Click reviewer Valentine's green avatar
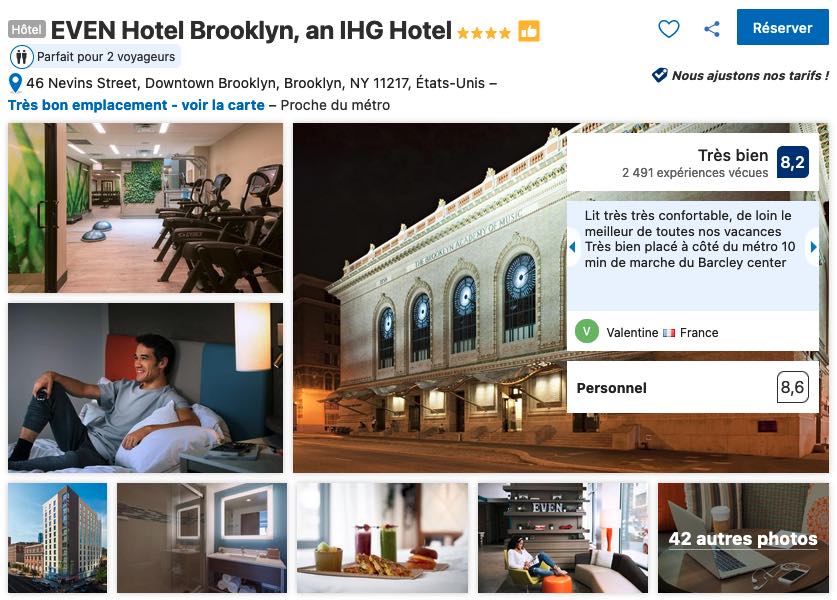The width and height of the screenshot is (837, 600). [x=586, y=331]
